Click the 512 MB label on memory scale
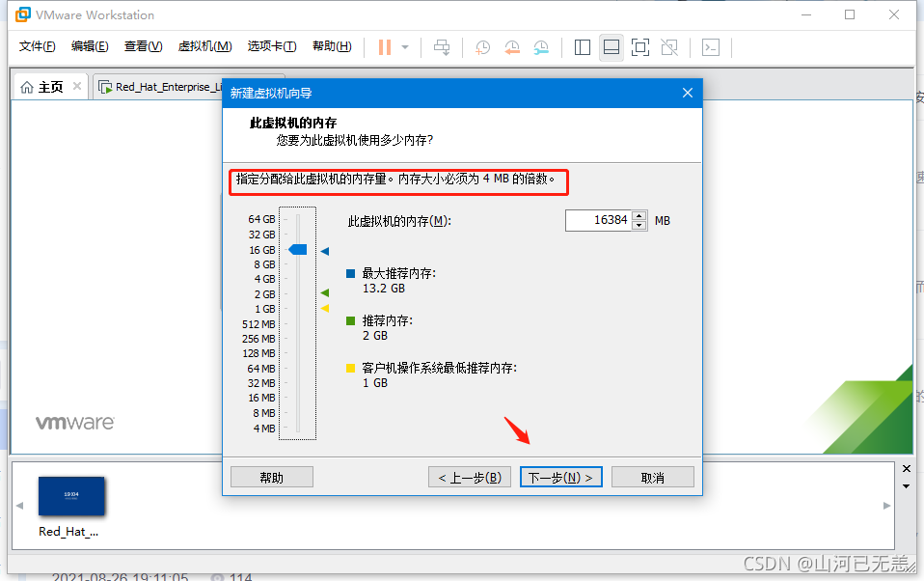 tap(258, 324)
